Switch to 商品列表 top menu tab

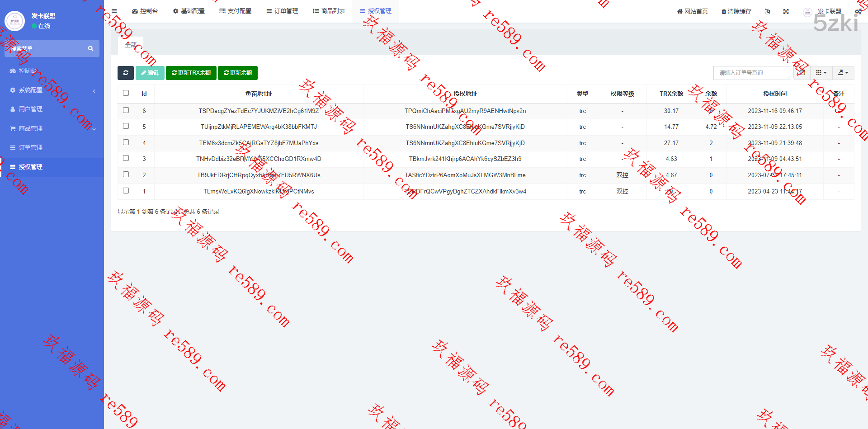329,11
